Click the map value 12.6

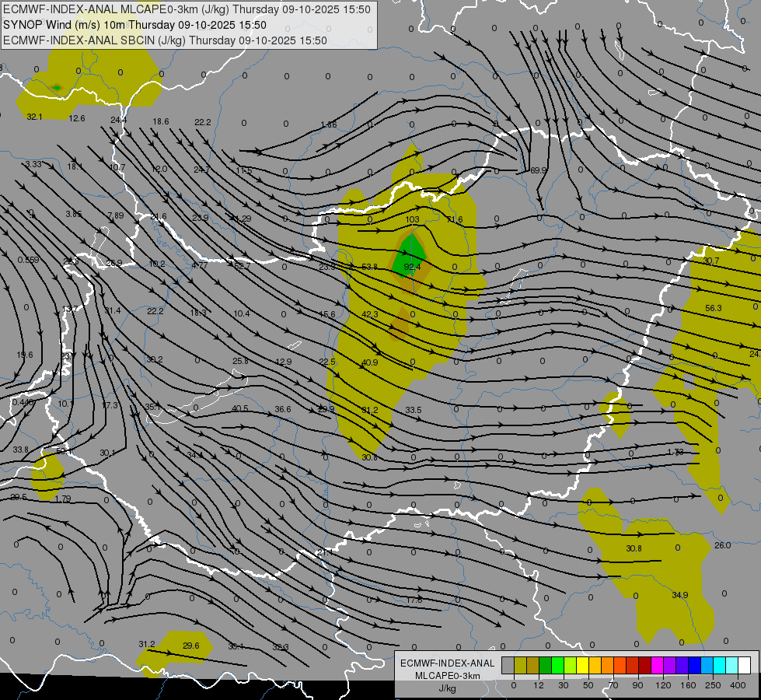pyautogui.click(x=77, y=118)
